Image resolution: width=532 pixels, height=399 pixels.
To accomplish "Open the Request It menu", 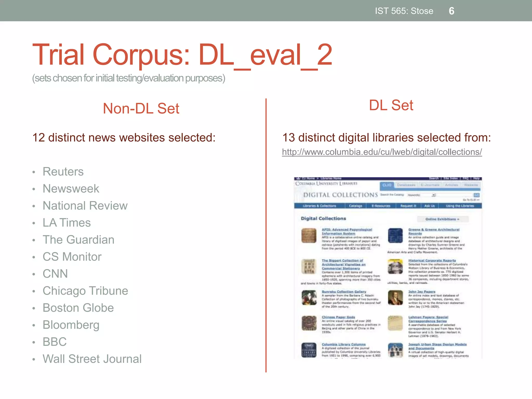I will 408,206.
